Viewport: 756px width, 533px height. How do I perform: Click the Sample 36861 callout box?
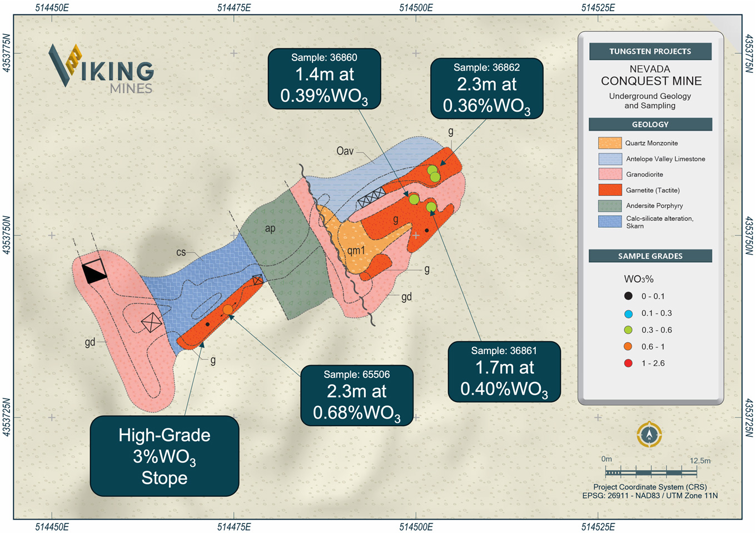point(504,371)
